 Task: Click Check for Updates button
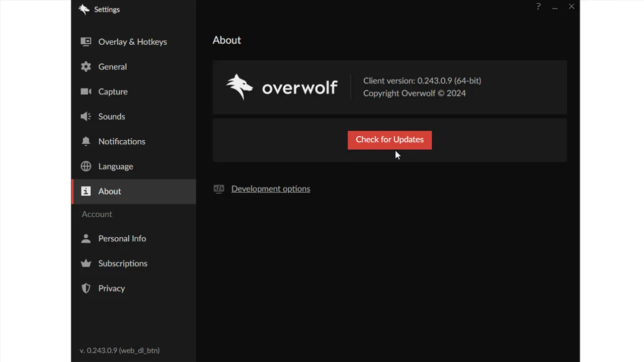389,140
